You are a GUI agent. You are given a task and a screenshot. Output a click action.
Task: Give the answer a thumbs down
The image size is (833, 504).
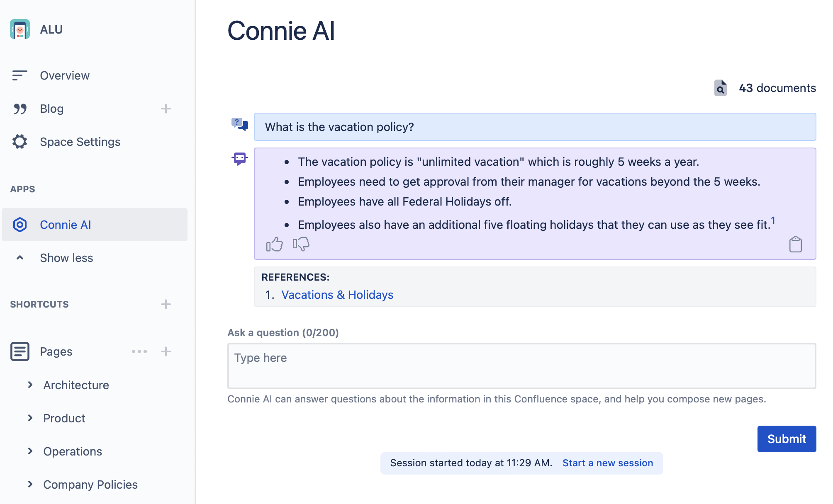(x=301, y=244)
